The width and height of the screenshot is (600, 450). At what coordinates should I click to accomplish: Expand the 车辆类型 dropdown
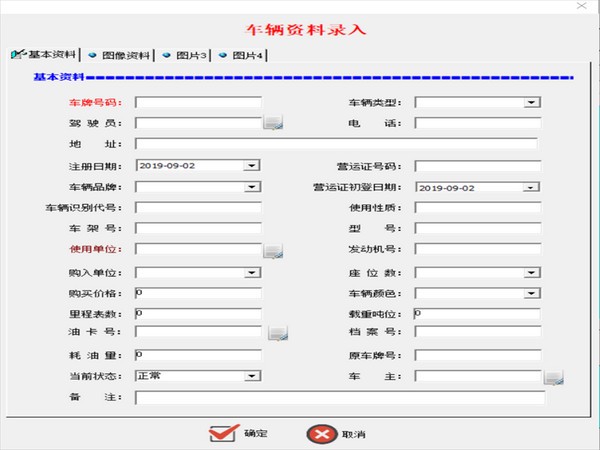(532, 102)
